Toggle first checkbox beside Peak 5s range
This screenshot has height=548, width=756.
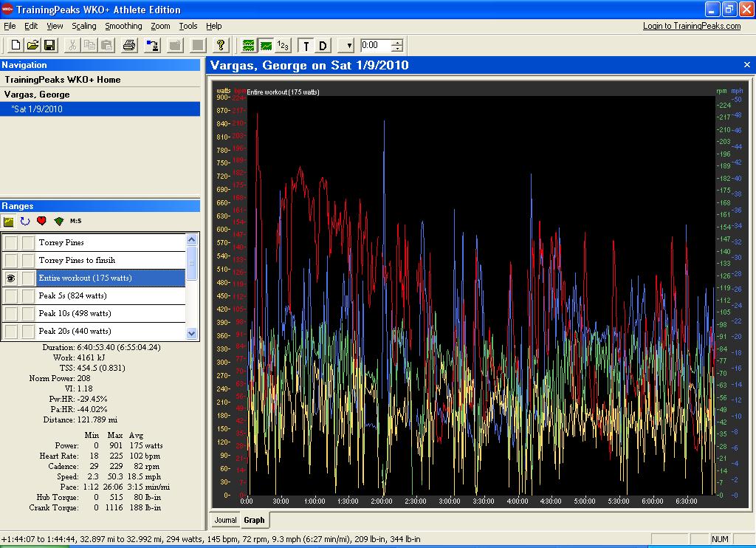pos(11,296)
